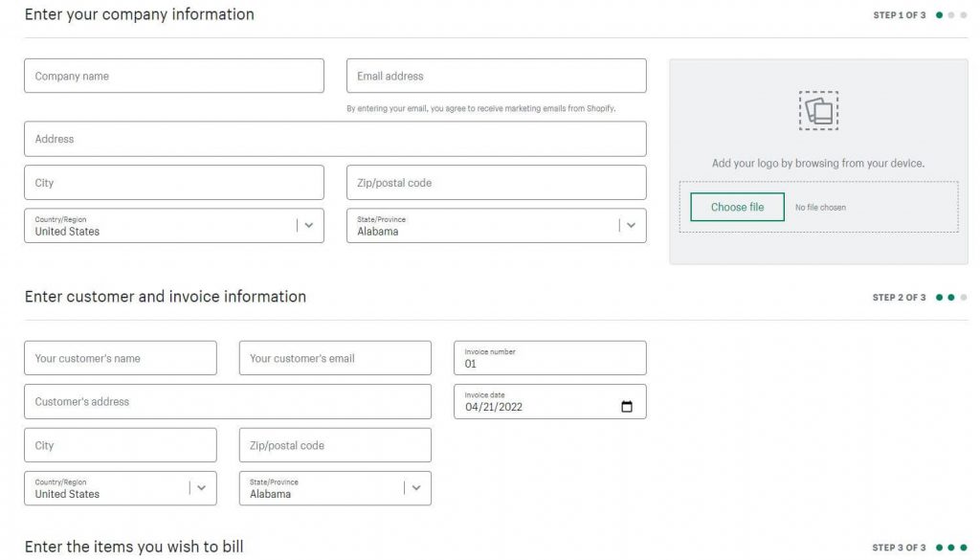The image size is (980, 560).
Task: Focus the company Email address field
Action: tap(496, 77)
